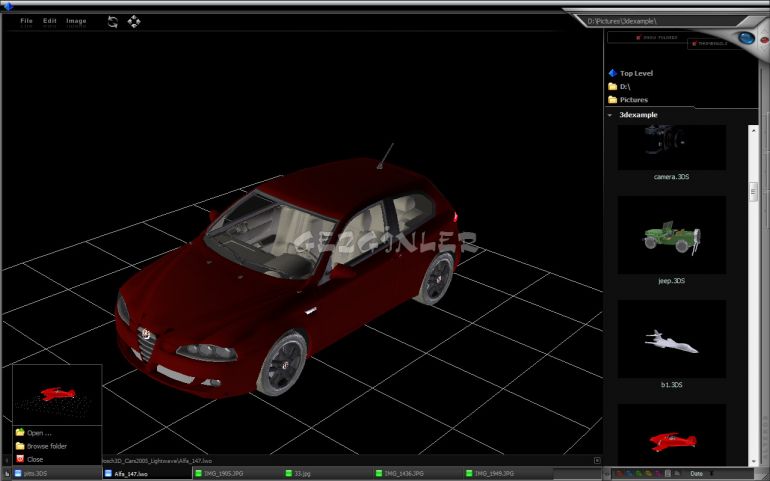Click the D:\Pictures\3dexample\ path field
The height and width of the screenshot is (481, 770).
[658, 21]
